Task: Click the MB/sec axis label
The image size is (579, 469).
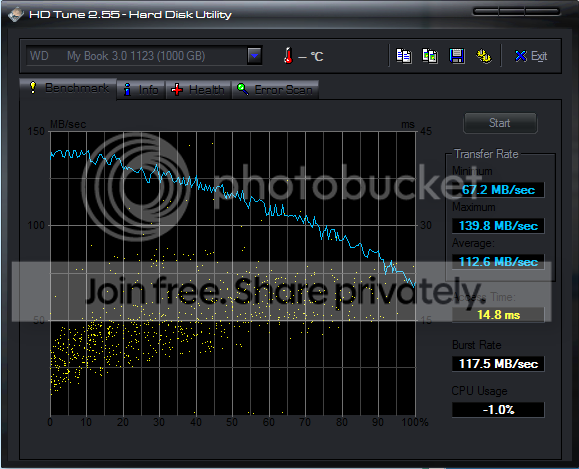Action: tap(68, 124)
